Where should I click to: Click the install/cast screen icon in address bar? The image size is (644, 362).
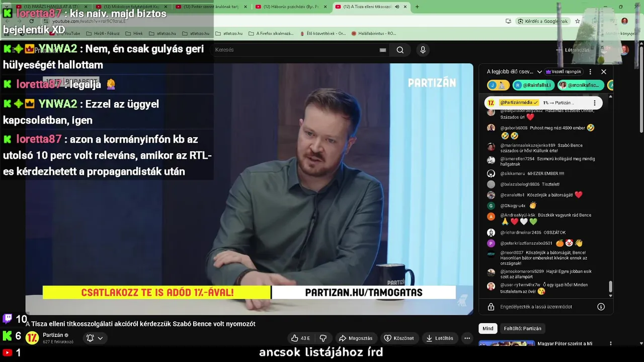point(508,21)
